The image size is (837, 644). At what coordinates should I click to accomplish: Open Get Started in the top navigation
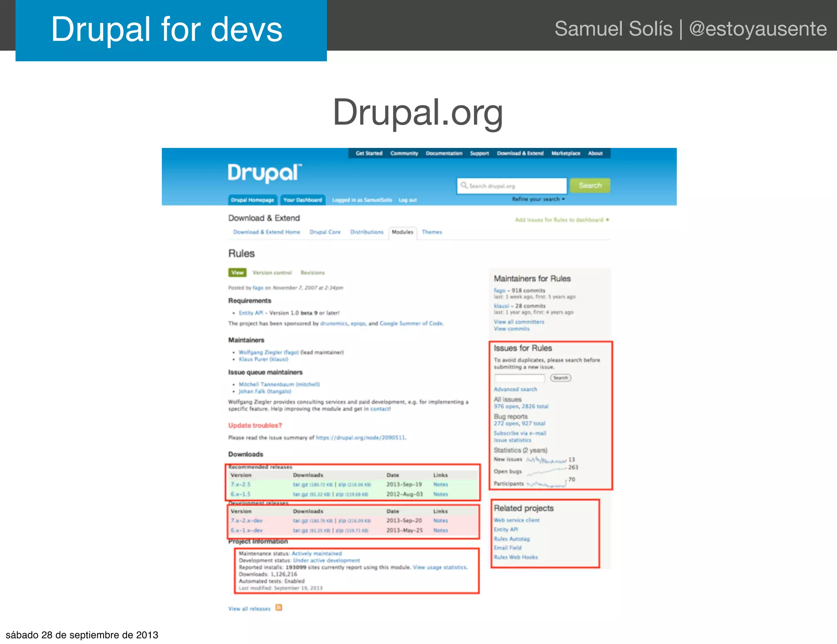coord(369,153)
